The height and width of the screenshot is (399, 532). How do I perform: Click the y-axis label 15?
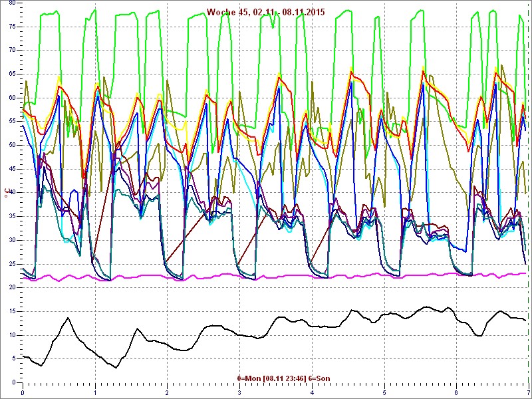tap(11, 311)
